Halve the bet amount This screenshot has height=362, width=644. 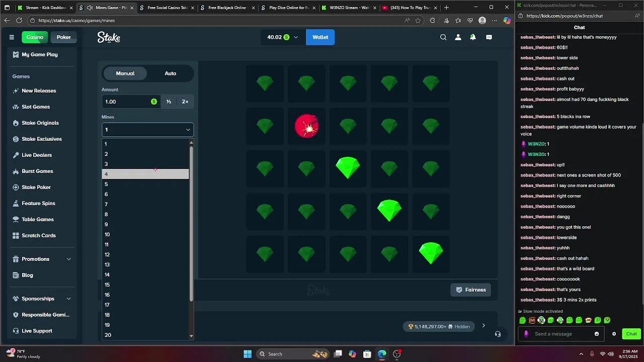click(x=169, y=102)
